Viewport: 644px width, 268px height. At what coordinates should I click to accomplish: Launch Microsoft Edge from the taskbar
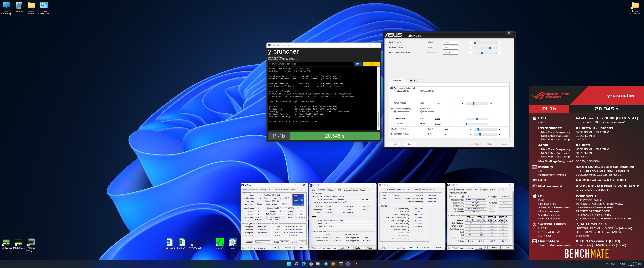point(304,264)
